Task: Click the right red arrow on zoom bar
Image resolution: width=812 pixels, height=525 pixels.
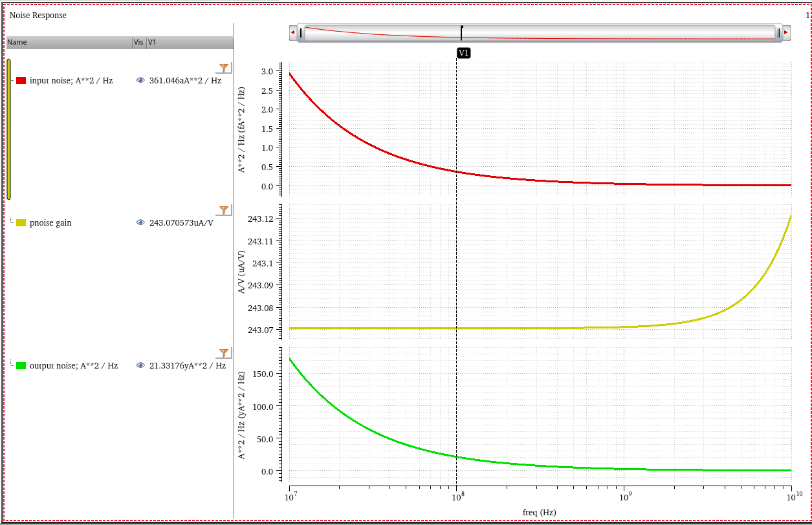Action: coord(786,32)
